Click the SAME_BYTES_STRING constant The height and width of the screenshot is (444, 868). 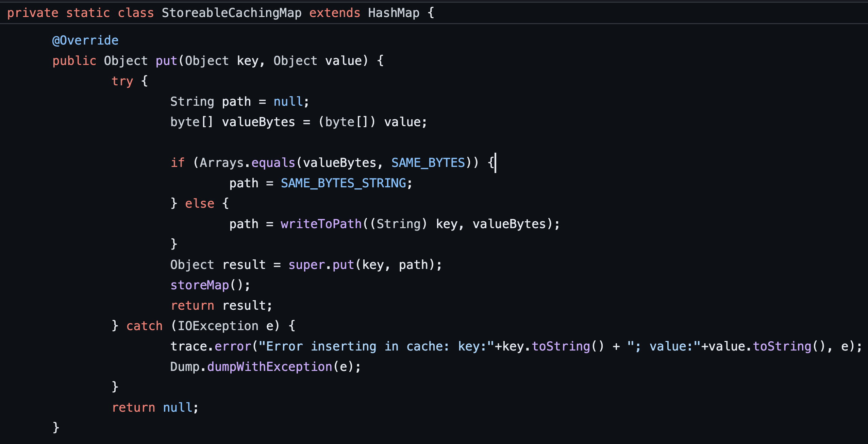pyautogui.click(x=344, y=183)
